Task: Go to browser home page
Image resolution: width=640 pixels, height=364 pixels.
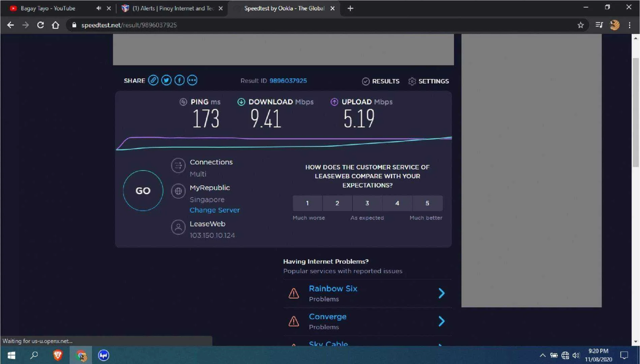Action: (56, 25)
